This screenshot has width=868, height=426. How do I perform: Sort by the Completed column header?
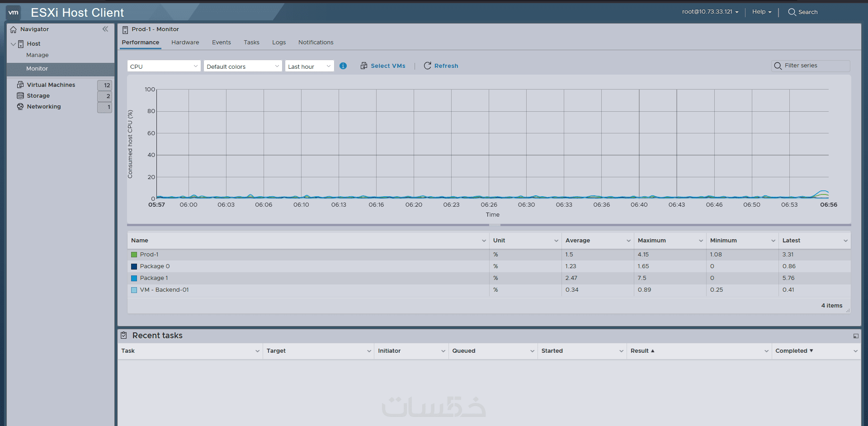pyautogui.click(x=791, y=351)
